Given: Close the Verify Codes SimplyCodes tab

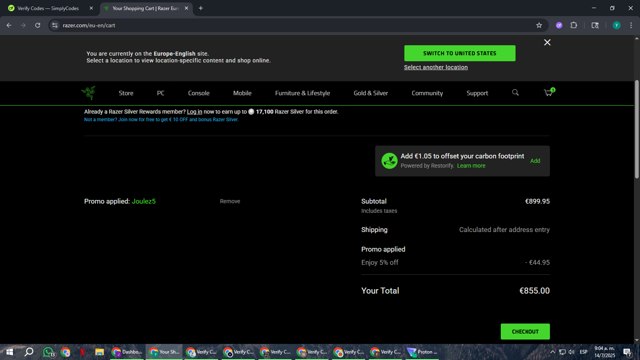Looking at the screenshot, I should (91, 8).
